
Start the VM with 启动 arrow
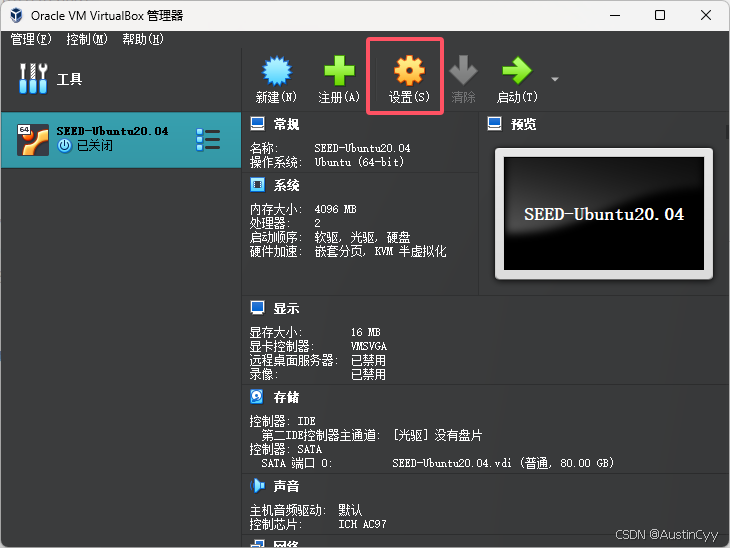click(517, 71)
